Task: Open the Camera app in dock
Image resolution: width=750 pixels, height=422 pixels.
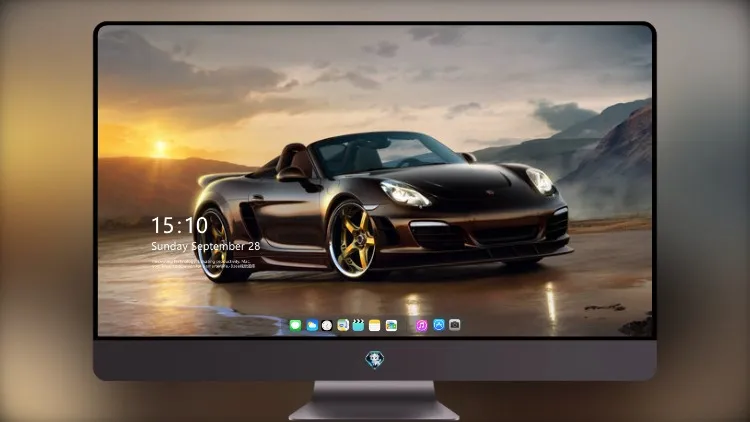Action: click(455, 325)
